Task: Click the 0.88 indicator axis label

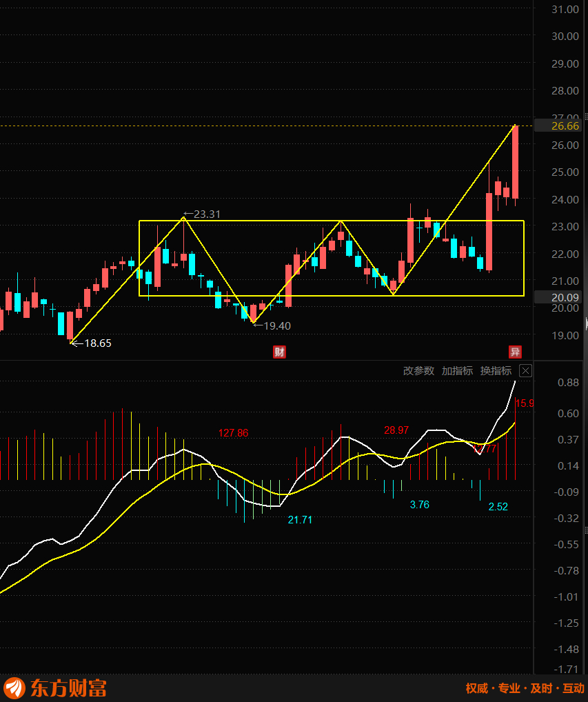Action: tap(568, 382)
